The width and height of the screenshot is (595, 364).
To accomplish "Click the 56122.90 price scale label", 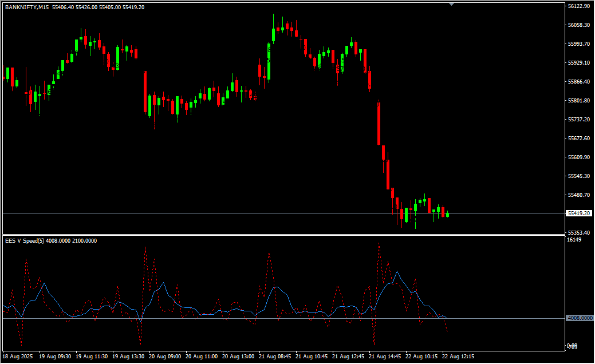I will tap(578, 6).
